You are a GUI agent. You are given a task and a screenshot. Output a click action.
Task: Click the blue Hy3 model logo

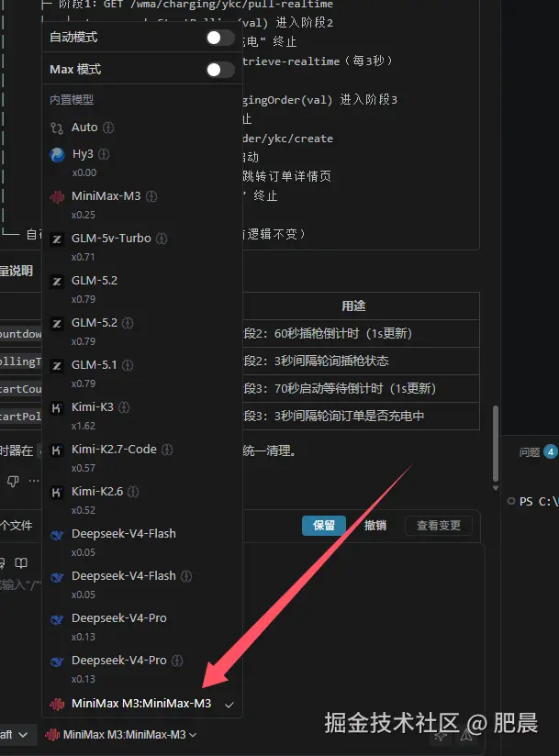tap(58, 155)
